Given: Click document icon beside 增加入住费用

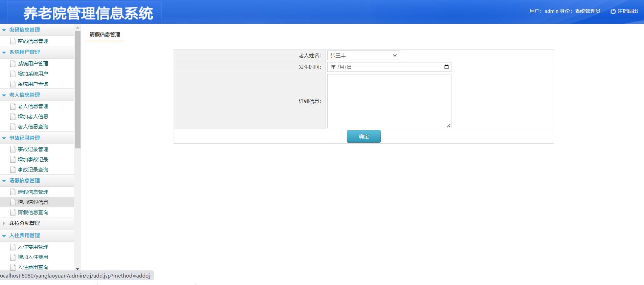Looking at the screenshot, I should point(13,257).
